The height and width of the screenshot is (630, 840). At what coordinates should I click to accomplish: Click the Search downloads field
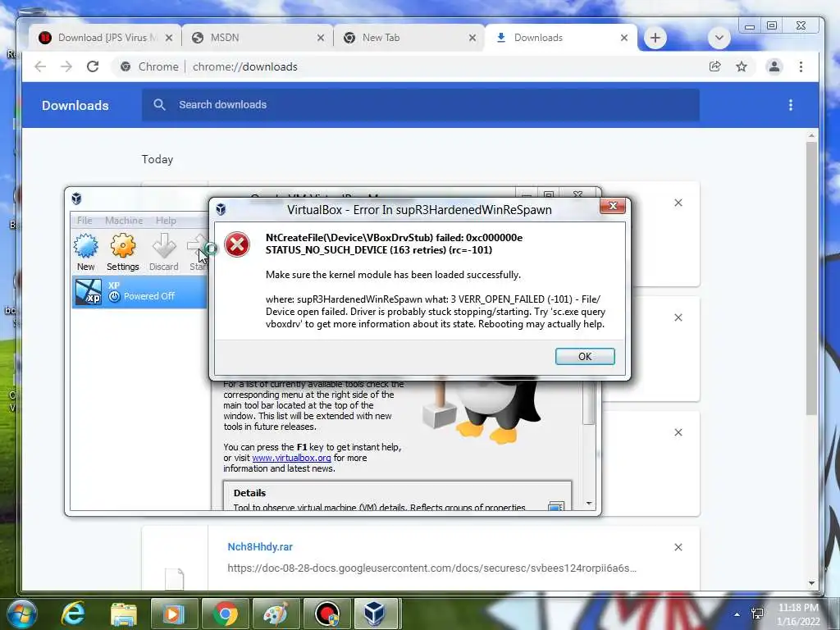(421, 105)
